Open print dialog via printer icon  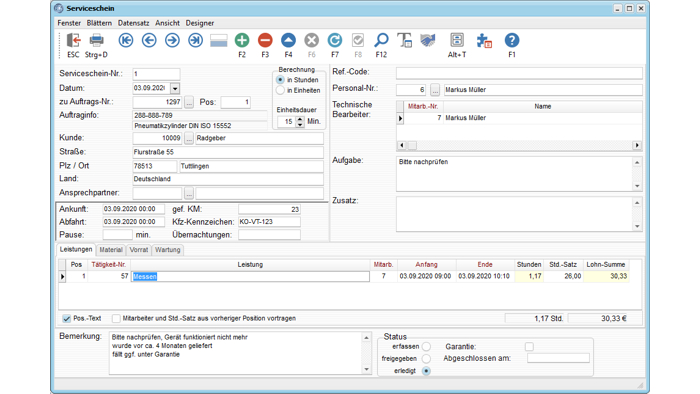pos(96,41)
